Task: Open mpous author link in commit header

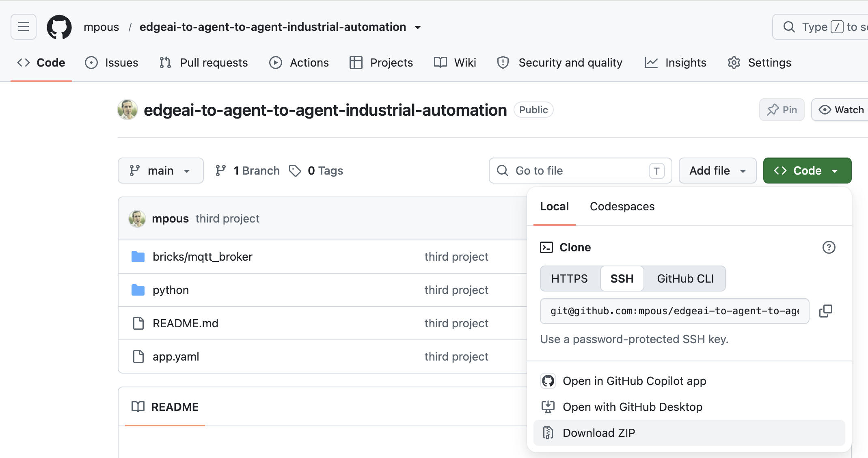Action: 171,218
